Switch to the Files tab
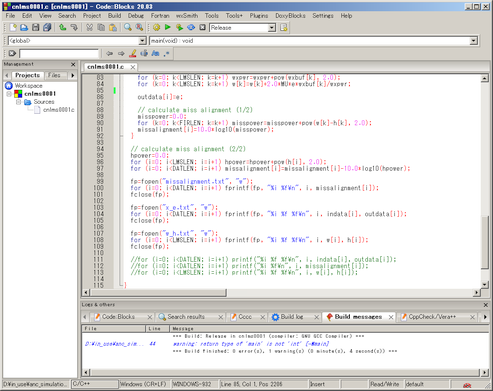Viewport: 493px width, 391px height. tap(54, 75)
